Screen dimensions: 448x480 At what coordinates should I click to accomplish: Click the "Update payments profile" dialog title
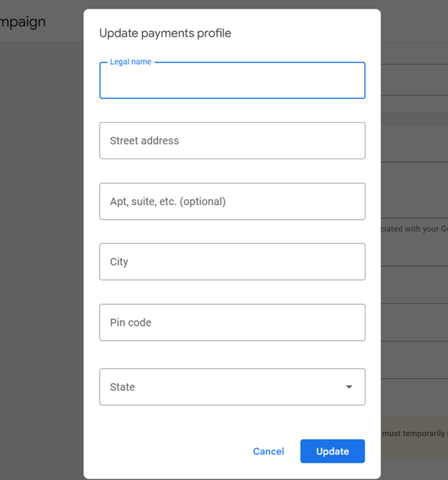[x=165, y=33]
